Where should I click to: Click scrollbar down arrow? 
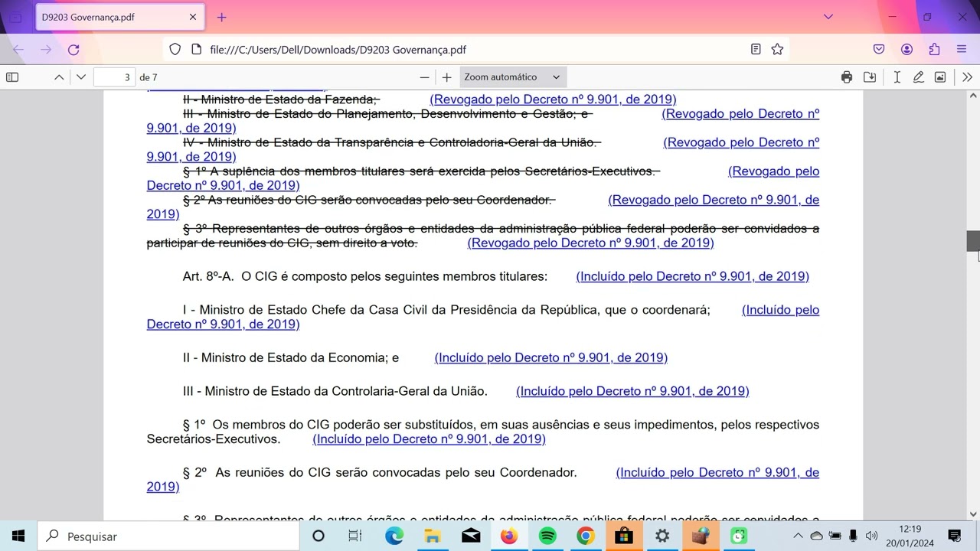click(x=973, y=514)
